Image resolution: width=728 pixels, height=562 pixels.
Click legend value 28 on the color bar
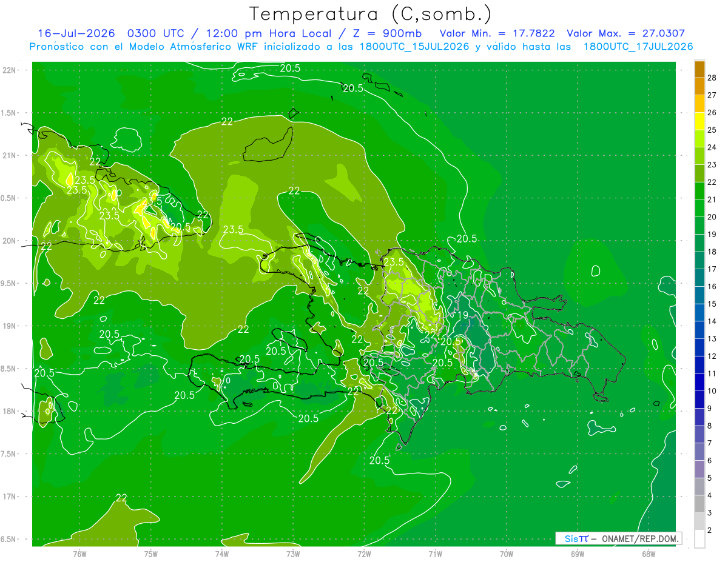(x=712, y=78)
